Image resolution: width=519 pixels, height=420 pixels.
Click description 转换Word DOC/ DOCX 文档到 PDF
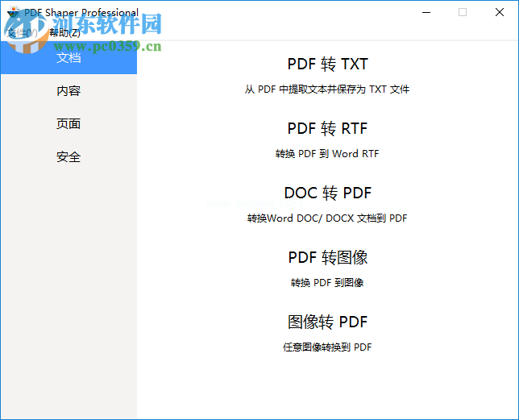(x=327, y=218)
